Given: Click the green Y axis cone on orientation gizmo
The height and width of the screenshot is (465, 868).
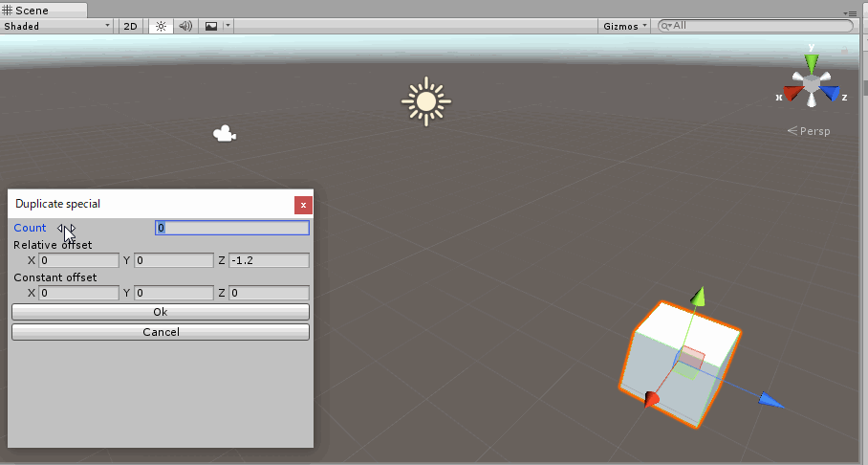Looking at the screenshot, I should click(812, 63).
